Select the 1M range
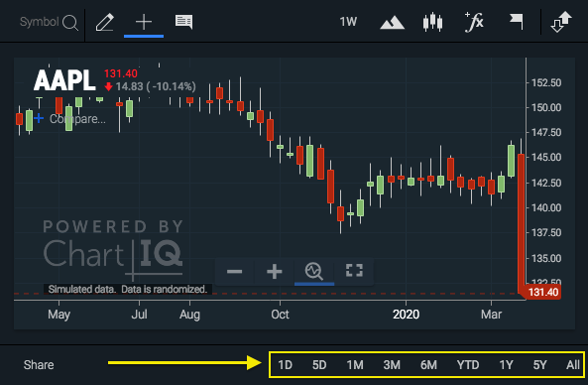This screenshot has width=588, height=385. (355, 365)
